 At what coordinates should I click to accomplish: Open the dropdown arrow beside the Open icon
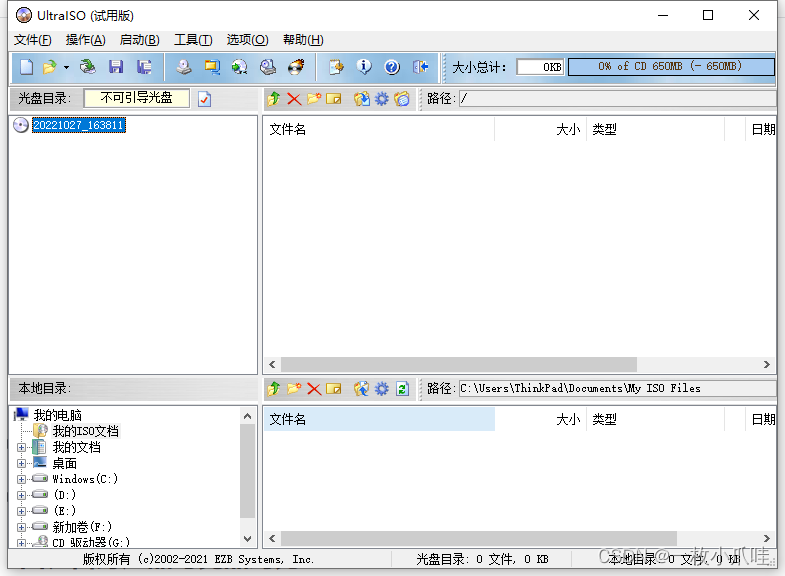click(66, 67)
